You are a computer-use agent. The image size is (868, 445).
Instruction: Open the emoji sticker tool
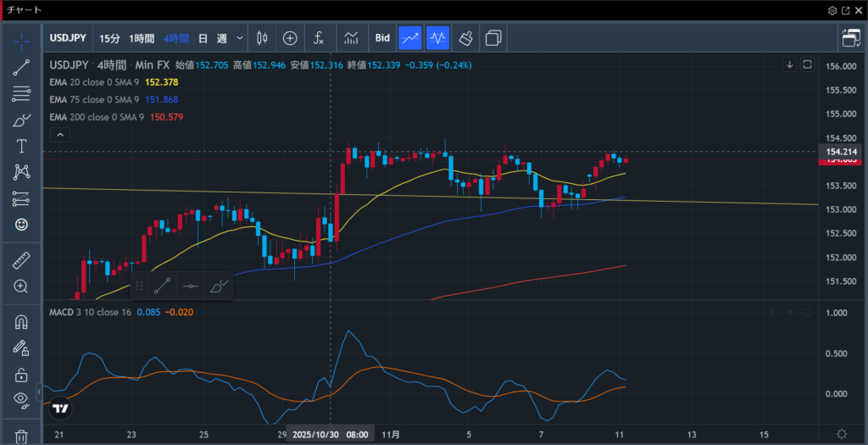click(x=21, y=225)
